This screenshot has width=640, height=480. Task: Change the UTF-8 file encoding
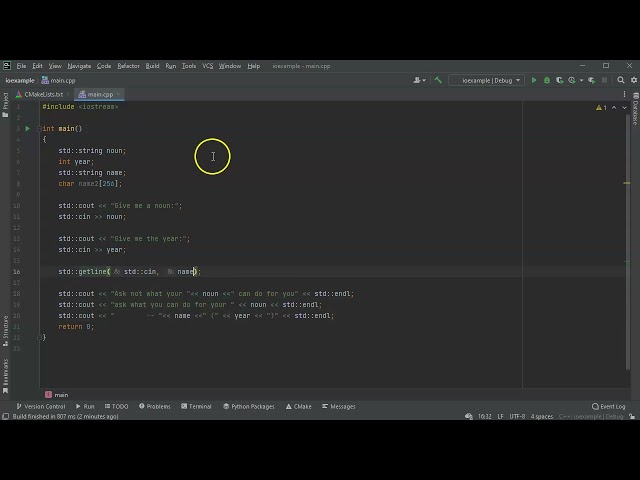pyautogui.click(x=517, y=416)
